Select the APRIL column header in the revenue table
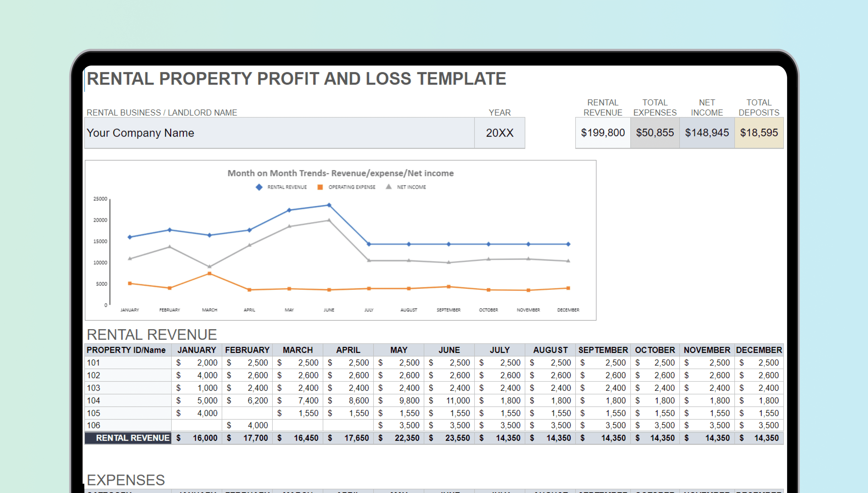This screenshot has width=868, height=493. (x=348, y=350)
